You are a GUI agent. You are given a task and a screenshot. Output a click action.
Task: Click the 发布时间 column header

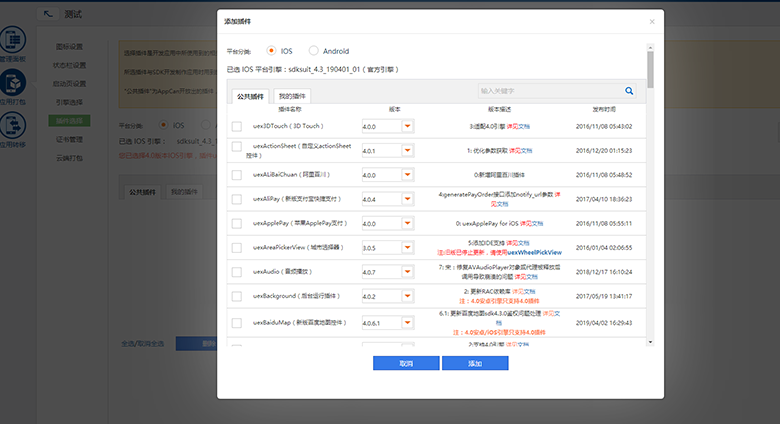coord(604,109)
